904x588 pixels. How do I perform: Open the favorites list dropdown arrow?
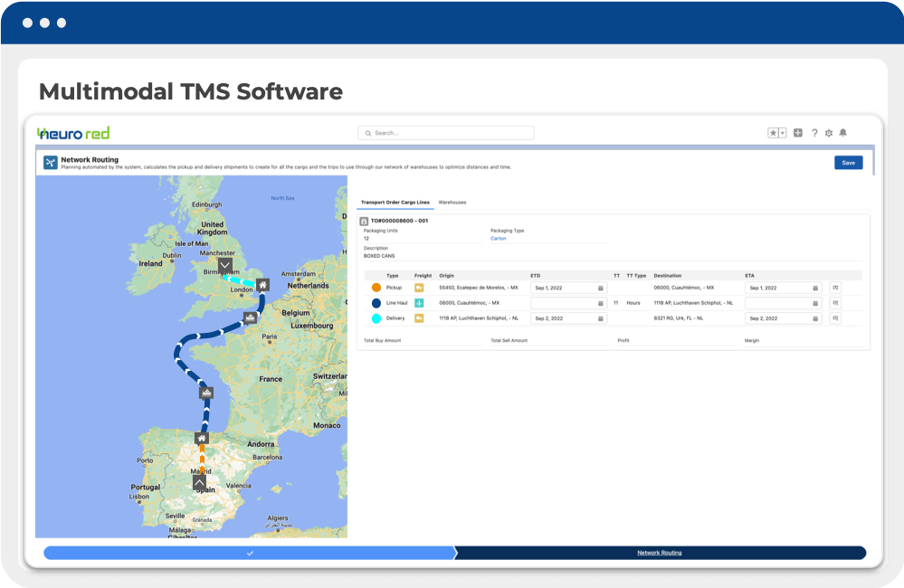click(783, 133)
